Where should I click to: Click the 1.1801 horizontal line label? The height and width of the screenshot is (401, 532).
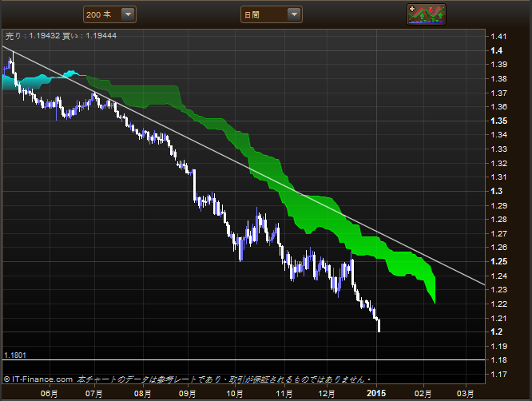pos(15,355)
